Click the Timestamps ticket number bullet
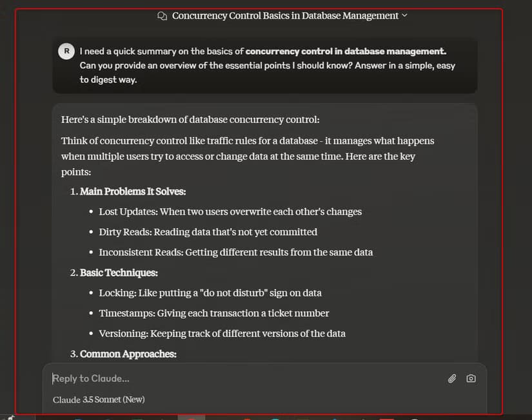The width and height of the screenshot is (532, 420). click(213, 314)
